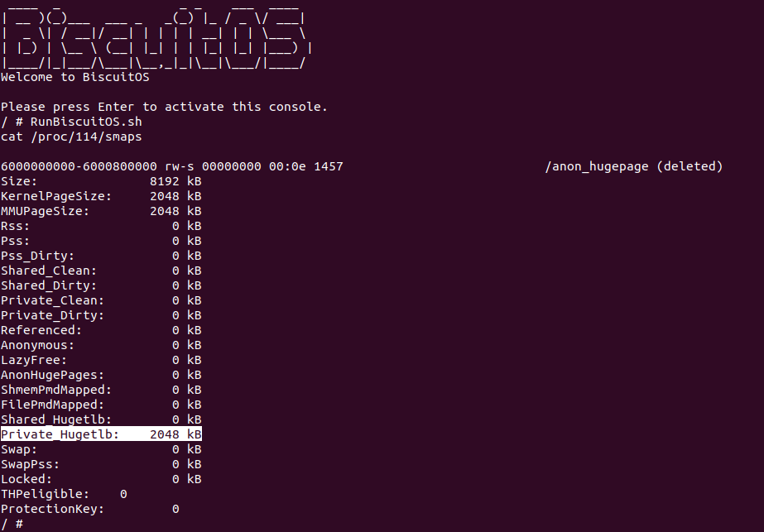Screen dimensions: 764x532
Task: Click the Shared_Clean entry
Action: coord(48,271)
